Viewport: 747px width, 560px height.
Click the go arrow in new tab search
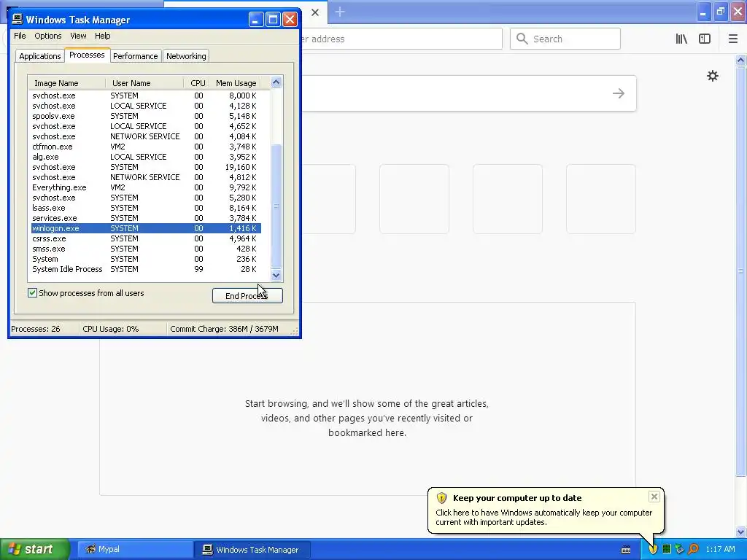tap(619, 93)
